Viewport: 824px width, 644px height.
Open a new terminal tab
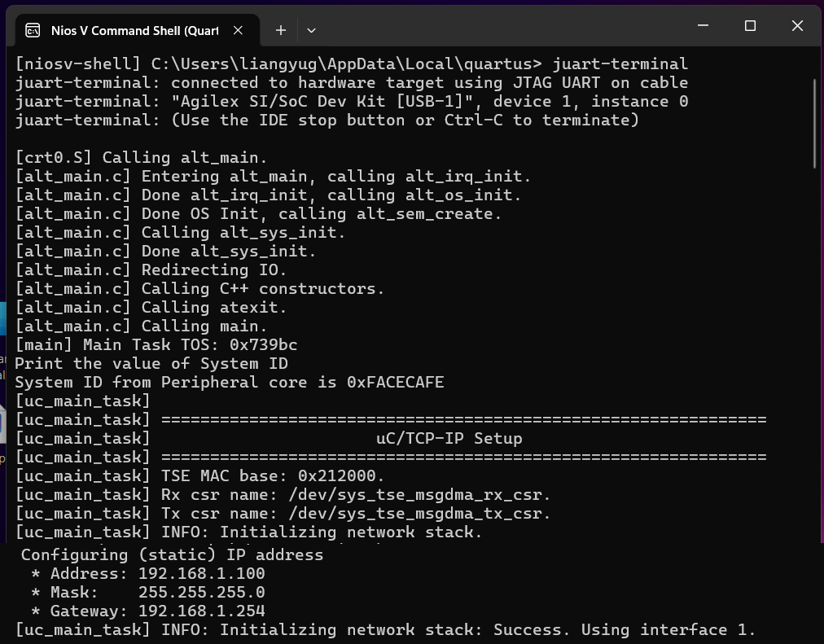(x=280, y=30)
